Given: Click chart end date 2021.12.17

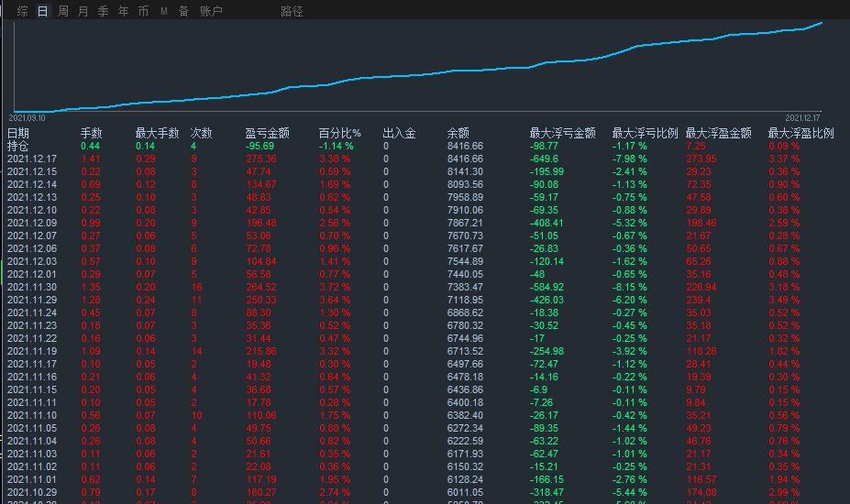Looking at the screenshot, I should click(802, 117).
